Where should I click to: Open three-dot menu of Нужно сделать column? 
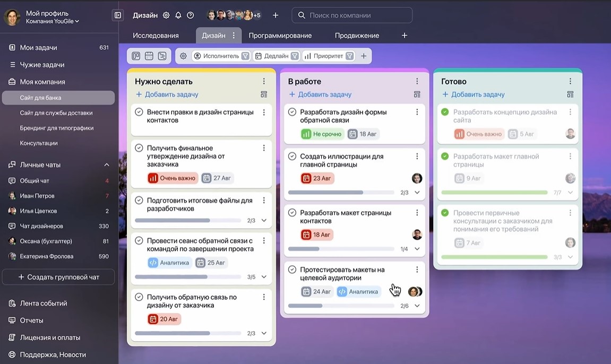click(x=264, y=81)
